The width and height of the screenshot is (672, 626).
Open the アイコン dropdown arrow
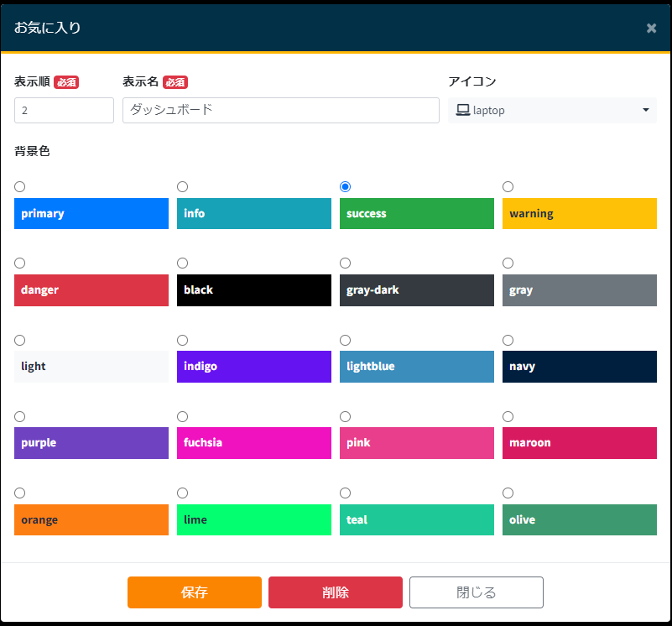pos(645,110)
